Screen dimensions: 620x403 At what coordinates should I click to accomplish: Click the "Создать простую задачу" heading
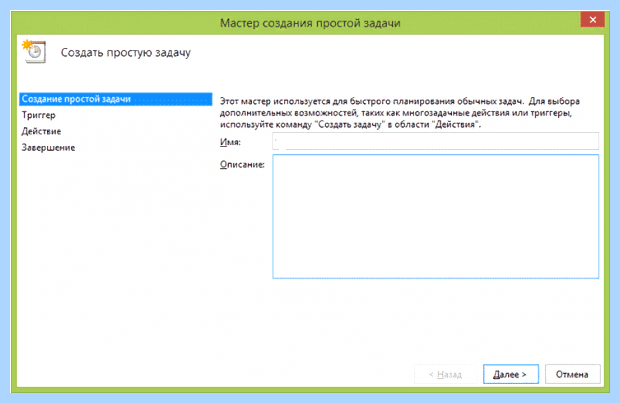point(126,53)
